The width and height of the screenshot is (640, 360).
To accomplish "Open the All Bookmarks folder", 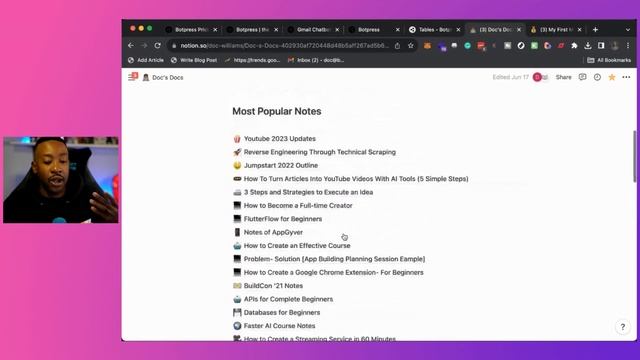I will [x=609, y=60].
